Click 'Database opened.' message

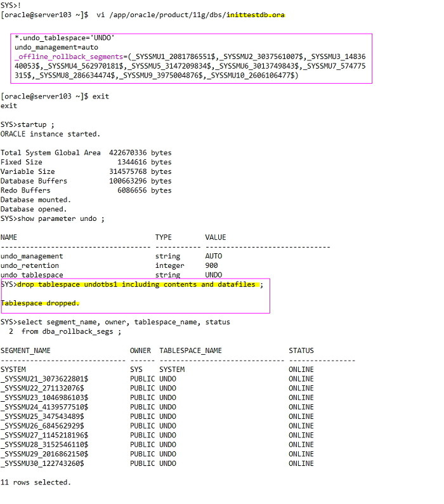tap(34, 209)
